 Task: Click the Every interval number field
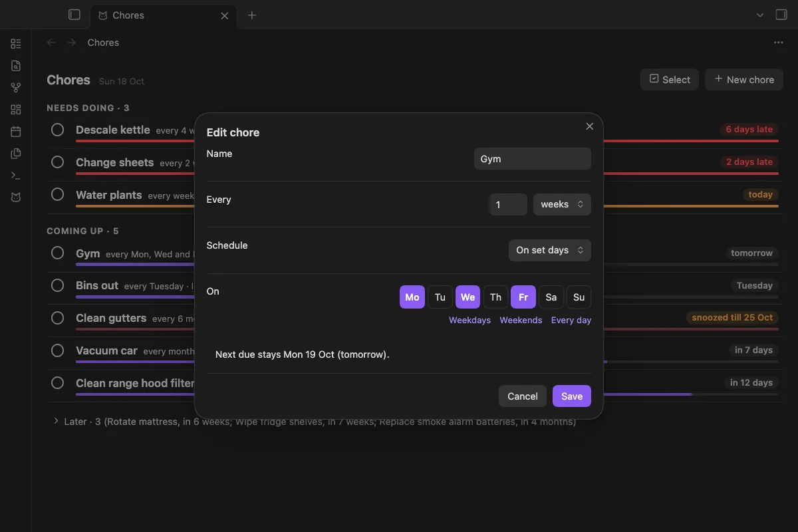(x=508, y=205)
